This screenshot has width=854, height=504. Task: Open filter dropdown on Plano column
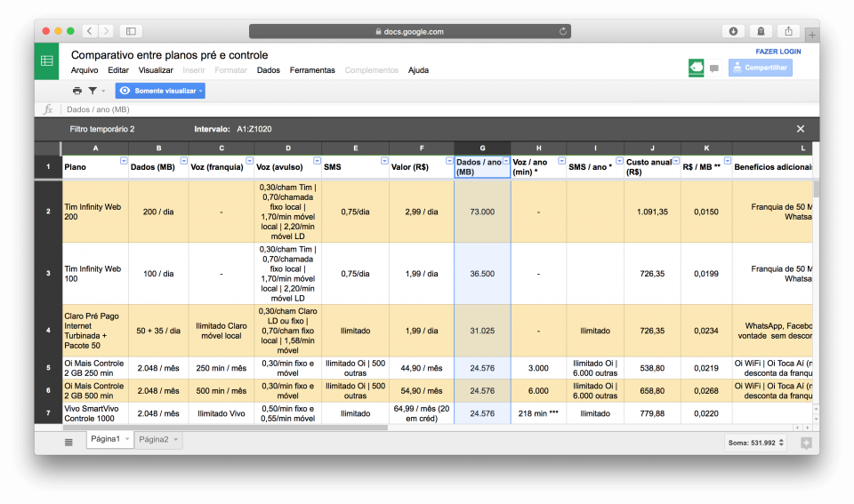point(124,161)
